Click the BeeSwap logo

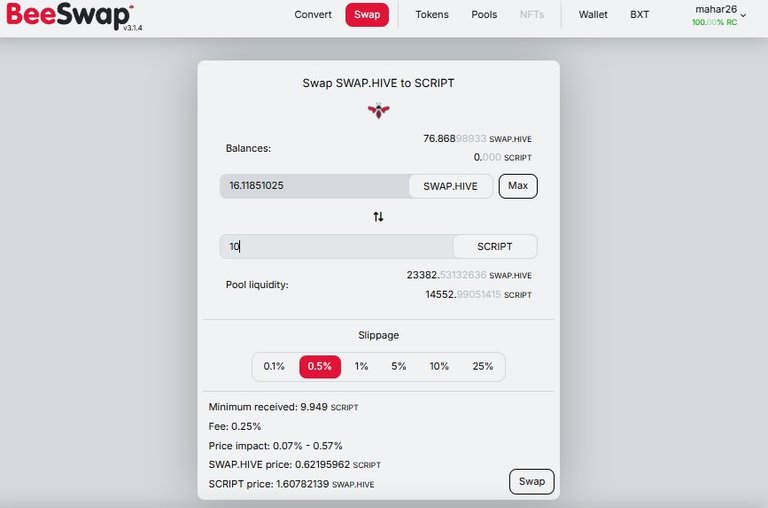pos(69,16)
